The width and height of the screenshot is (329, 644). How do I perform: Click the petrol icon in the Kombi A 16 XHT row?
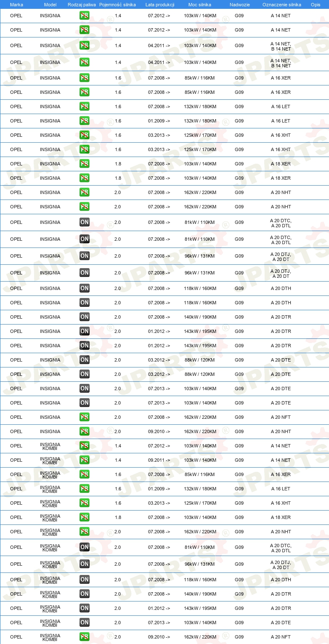click(x=85, y=503)
